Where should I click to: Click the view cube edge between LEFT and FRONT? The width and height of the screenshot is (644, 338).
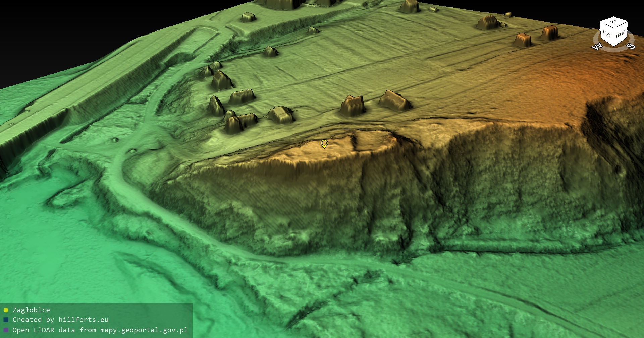[x=614, y=37]
